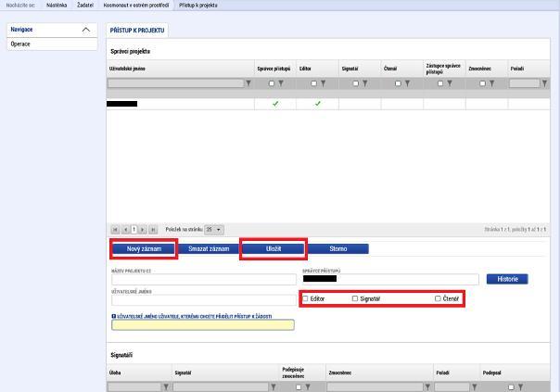560x392 pixels.
Task: Go to first page of pager
Action: (x=115, y=230)
